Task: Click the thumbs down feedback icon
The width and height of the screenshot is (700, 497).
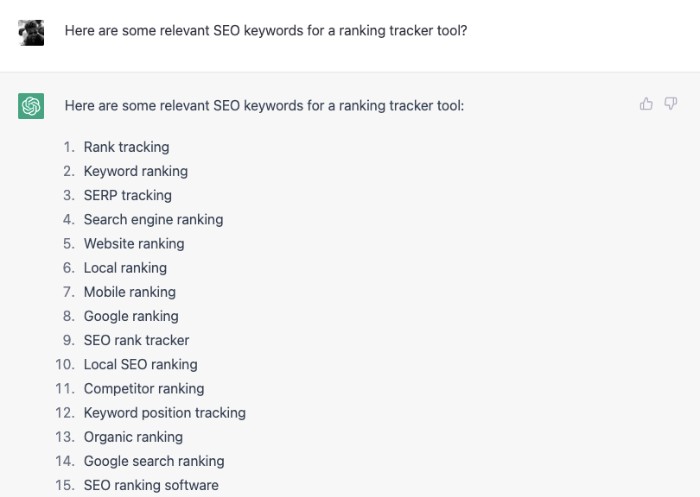Action: point(671,104)
